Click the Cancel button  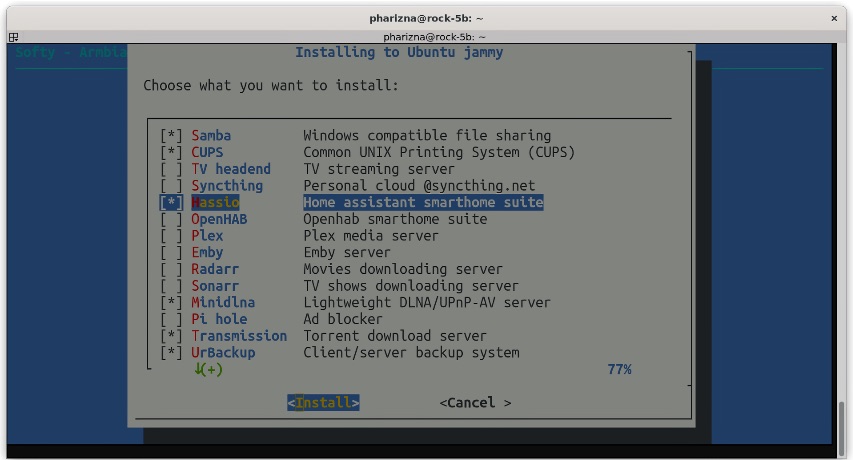point(475,403)
